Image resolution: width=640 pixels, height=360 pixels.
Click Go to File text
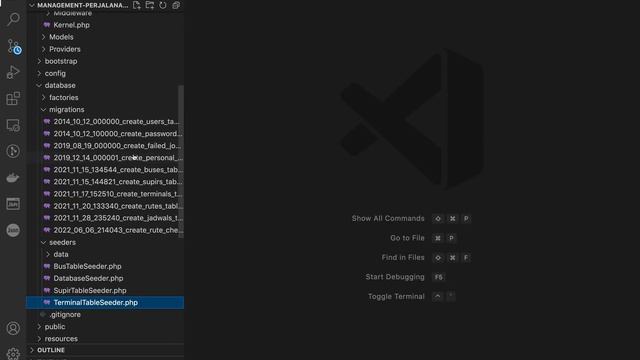click(407, 238)
